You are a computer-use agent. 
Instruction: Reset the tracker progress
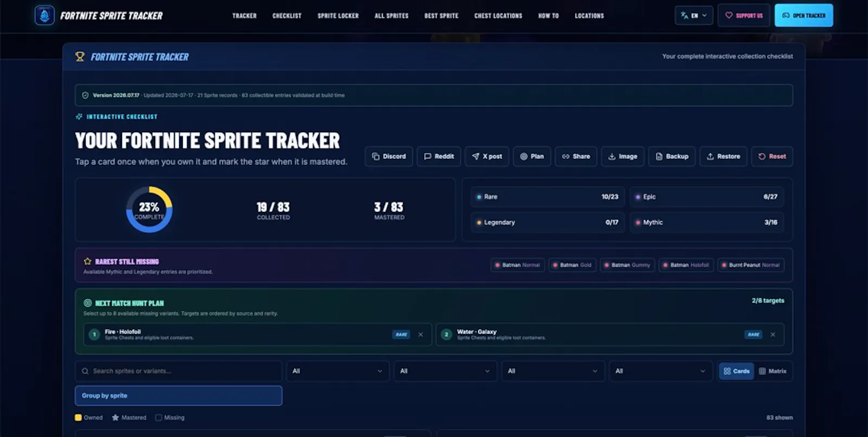[772, 156]
